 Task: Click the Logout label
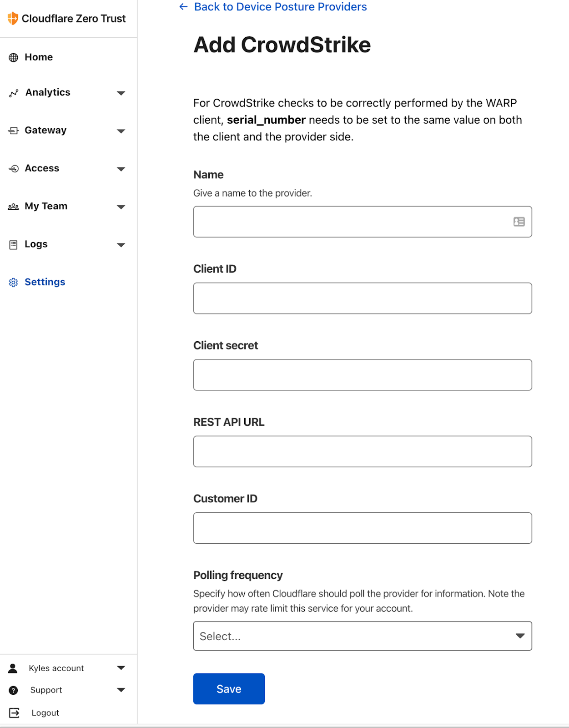point(45,713)
